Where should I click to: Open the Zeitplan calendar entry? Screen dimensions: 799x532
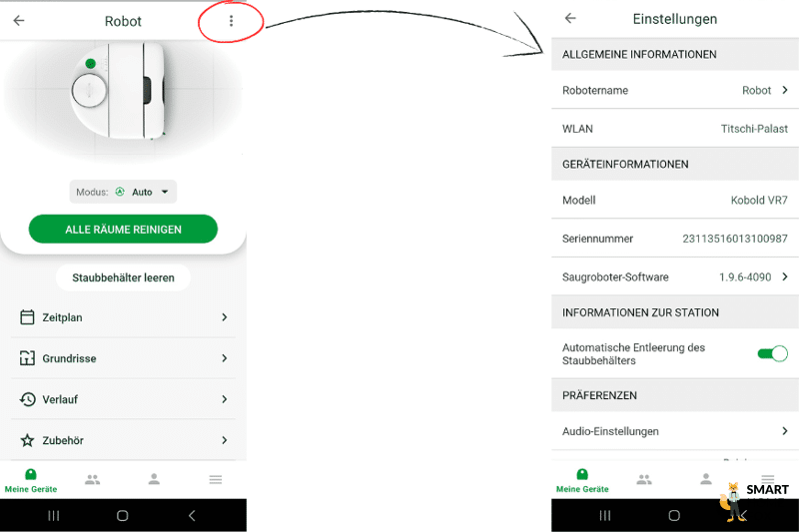(x=123, y=317)
